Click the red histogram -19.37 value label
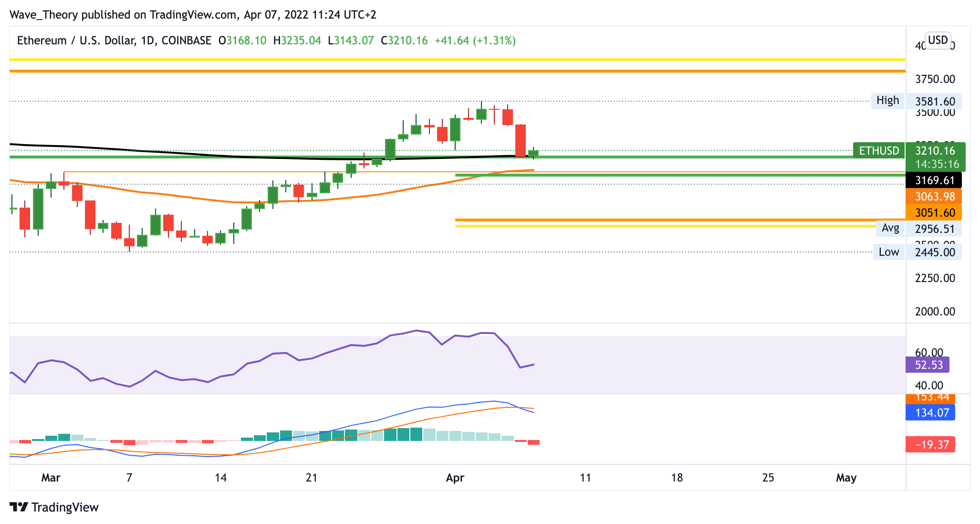This screenshot has height=524, width=980. point(930,445)
